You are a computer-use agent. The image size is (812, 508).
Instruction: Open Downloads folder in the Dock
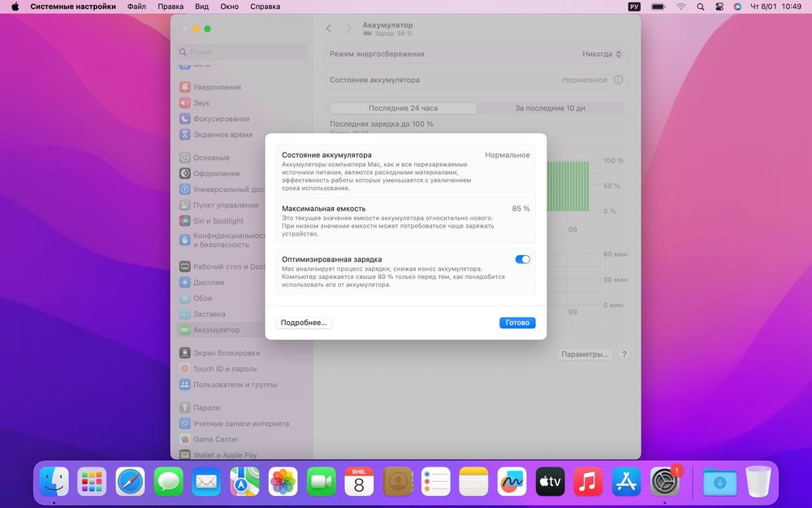coord(719,481)
